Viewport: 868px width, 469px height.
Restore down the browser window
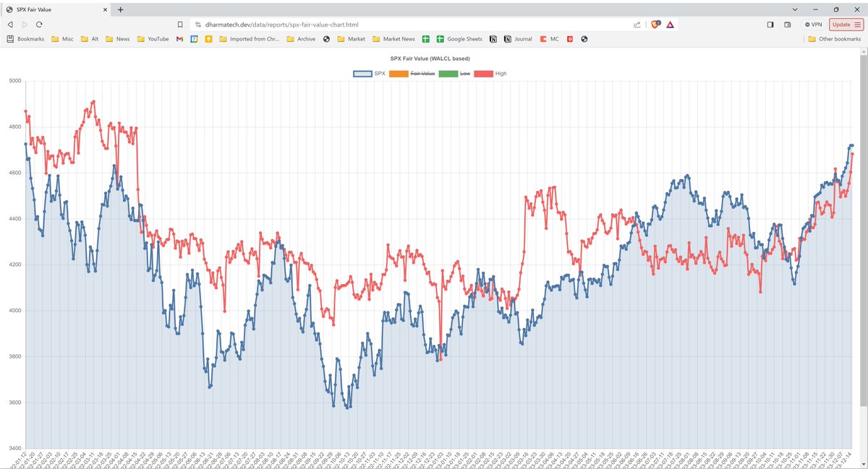pos(836,9)
